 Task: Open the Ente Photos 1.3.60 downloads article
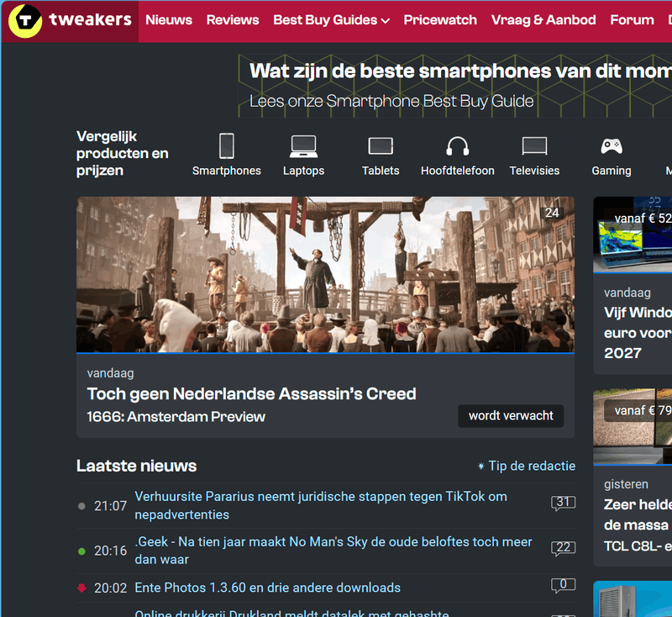click(267, 588)
